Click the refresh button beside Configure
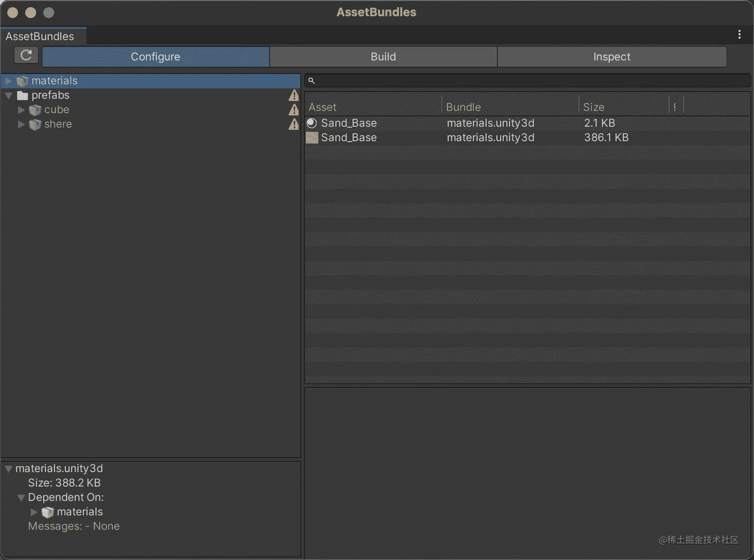754x560 pixels. [26, 56]
